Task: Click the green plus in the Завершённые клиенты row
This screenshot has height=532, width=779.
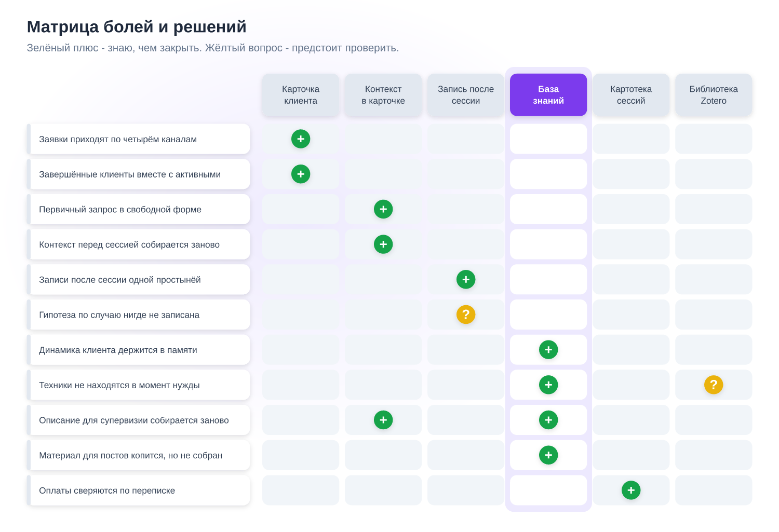Action: pos(301,174)
